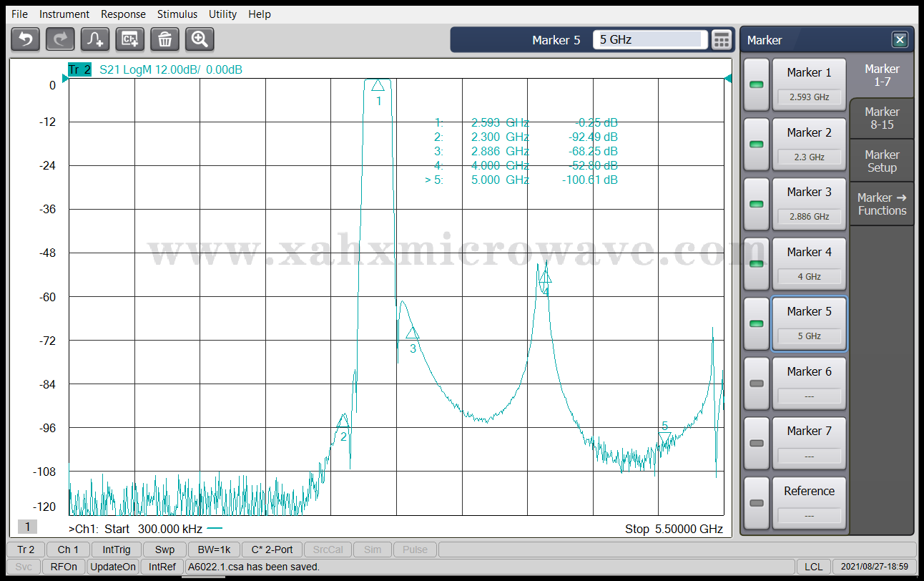Click the zoom magnifier icon

point(200,39)
